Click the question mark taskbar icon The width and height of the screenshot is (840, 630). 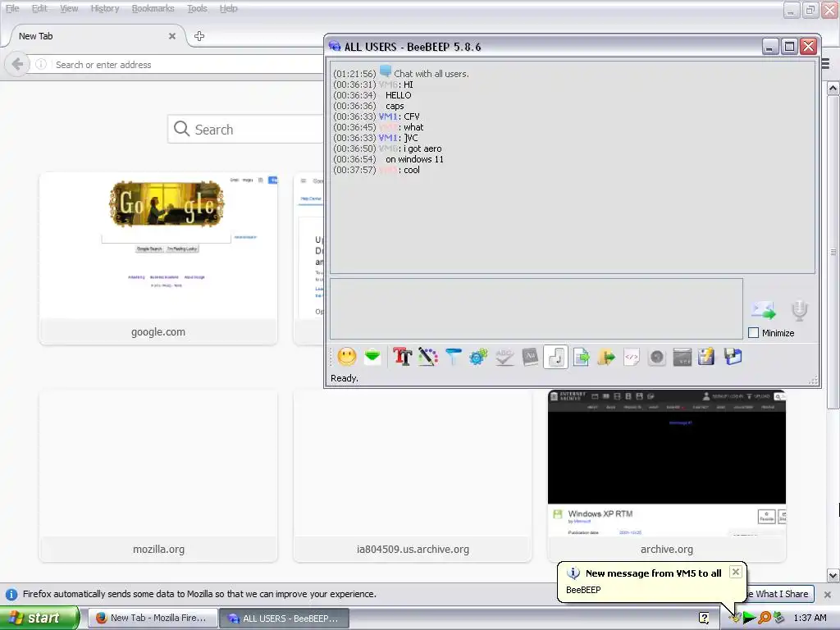[x=704, y=618]
